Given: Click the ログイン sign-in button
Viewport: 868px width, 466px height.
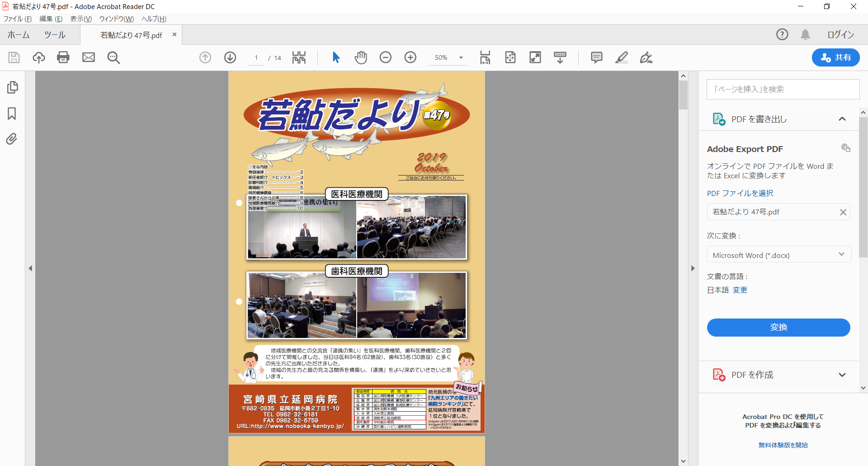Looking at the screenshot, I should pos(840,34).
